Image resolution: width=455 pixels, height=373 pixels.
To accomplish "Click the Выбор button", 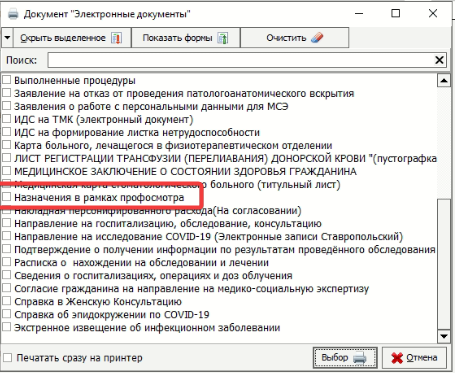I will (345, 358).
